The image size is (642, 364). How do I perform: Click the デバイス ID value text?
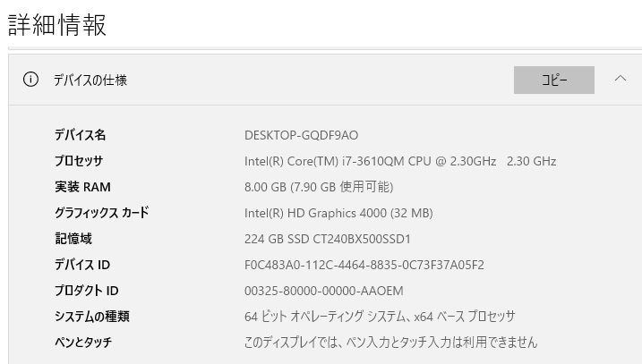[364, 265]
